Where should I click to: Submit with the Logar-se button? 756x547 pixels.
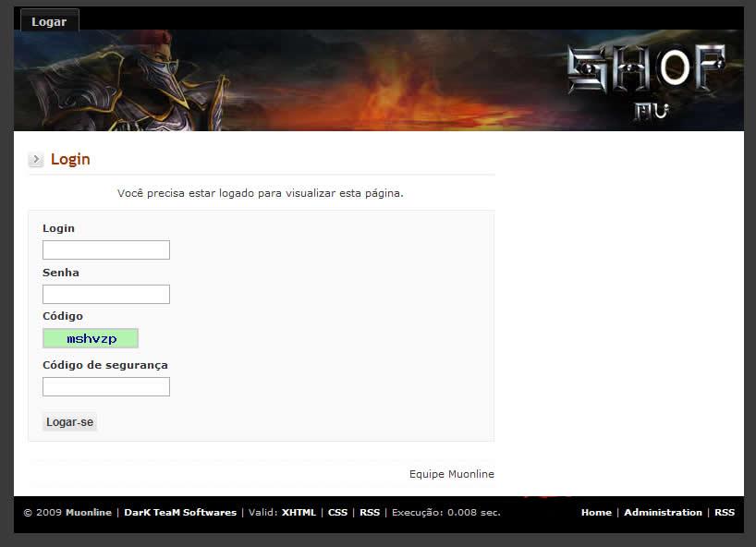[x=70, y=421]
